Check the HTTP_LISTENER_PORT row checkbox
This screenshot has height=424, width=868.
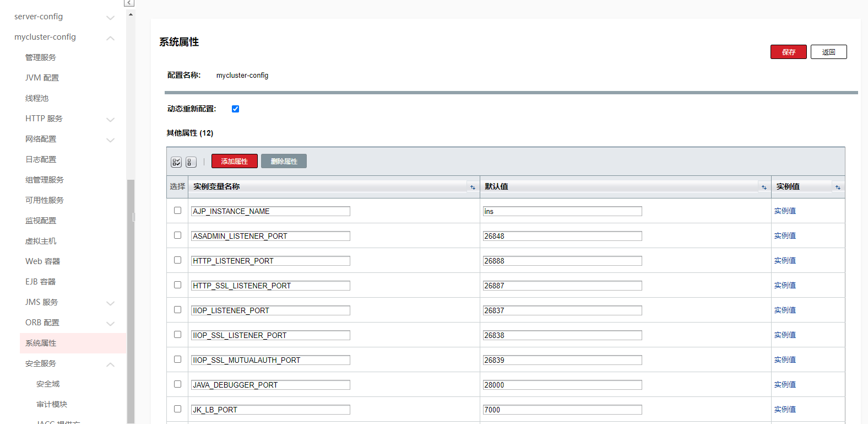click(177, 260)
